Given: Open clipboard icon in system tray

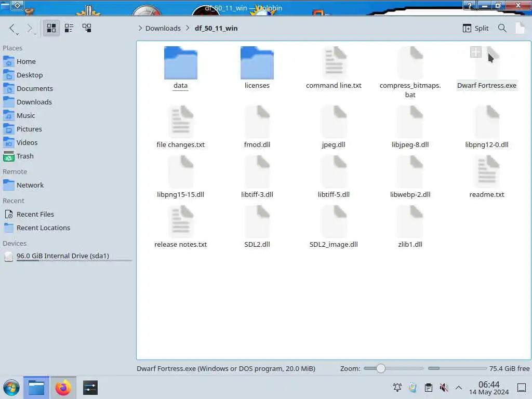Looking at the screenshot, I should (x=428, y=388).
